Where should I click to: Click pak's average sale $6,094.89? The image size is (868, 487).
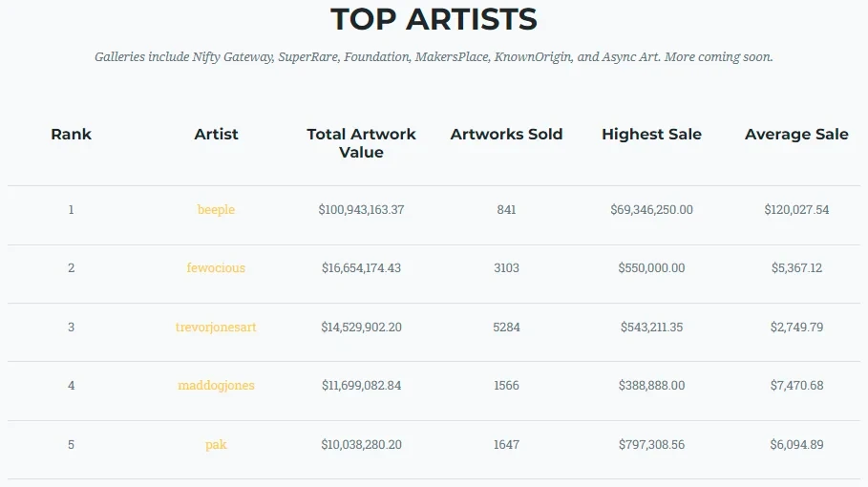tap(796, 445)
